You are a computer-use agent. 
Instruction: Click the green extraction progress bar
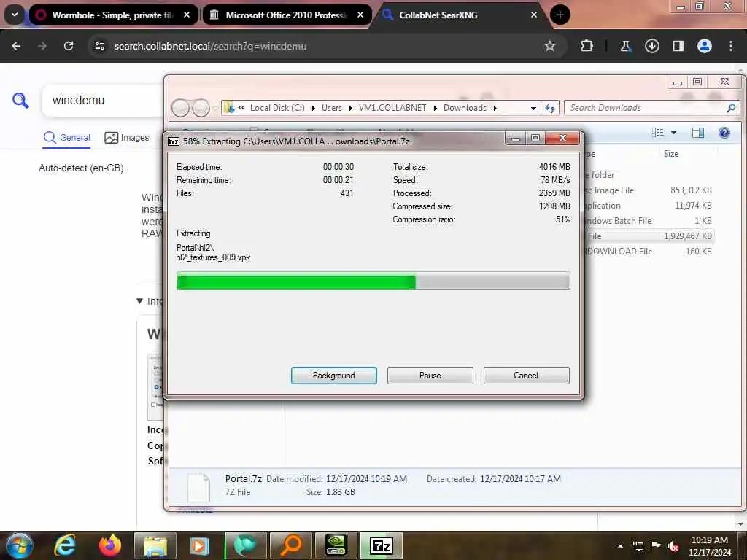click(x=373, y=281)
